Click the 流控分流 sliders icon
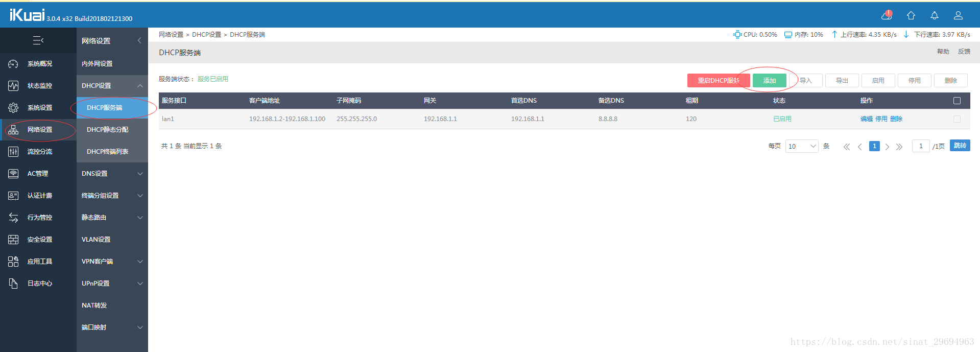 pyautogui.click(x=13, y=152)
